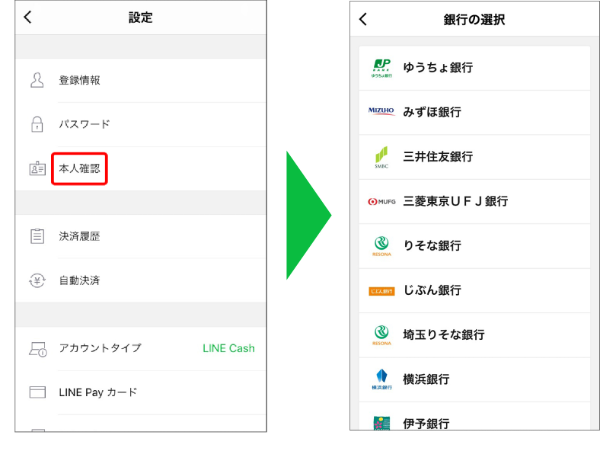Click the lock icon beside パスワード

tap(37, 124)
